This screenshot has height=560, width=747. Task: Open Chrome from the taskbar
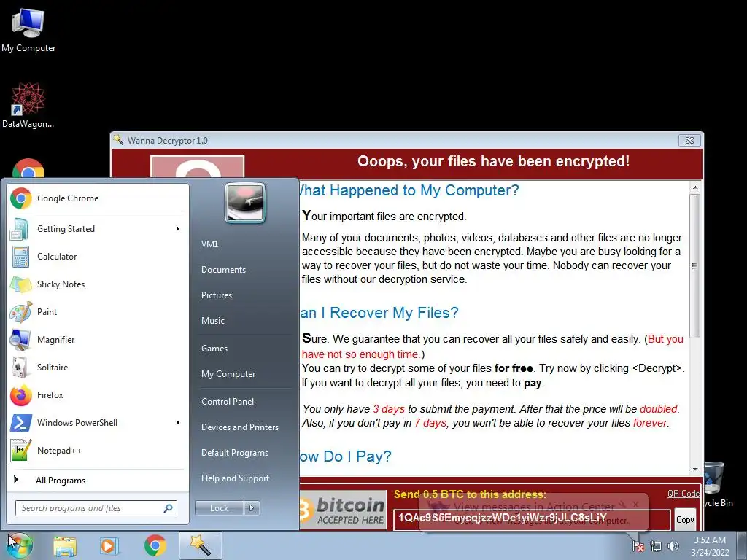click(x=155, y=545)
